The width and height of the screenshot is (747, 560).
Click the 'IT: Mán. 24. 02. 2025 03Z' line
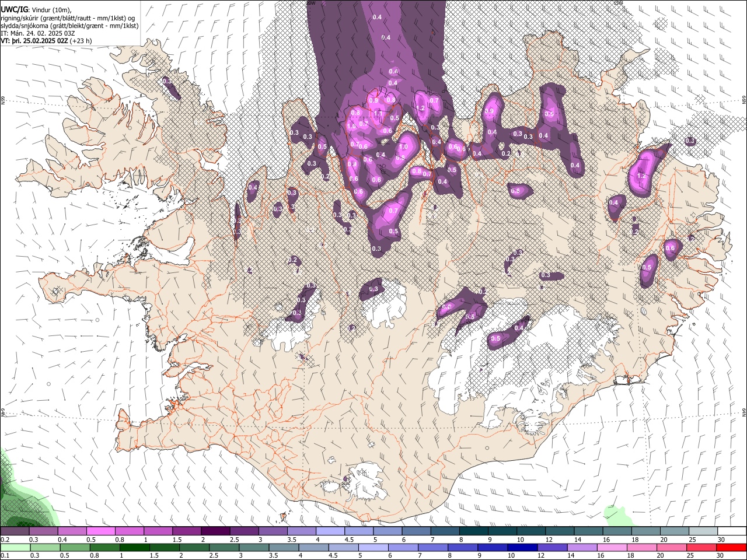pyautogui.click(x=38, y=33)
